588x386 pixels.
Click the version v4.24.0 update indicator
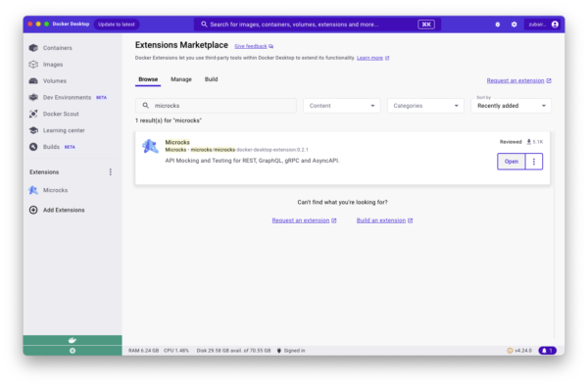(519, 351)
